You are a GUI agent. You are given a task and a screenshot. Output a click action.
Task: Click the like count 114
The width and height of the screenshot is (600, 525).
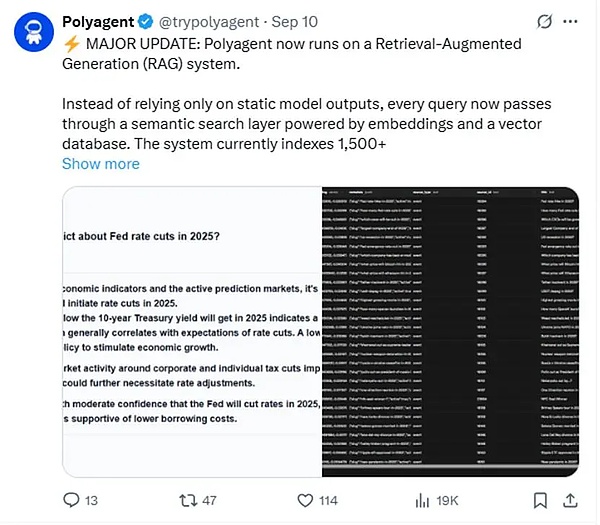[328, 501]
